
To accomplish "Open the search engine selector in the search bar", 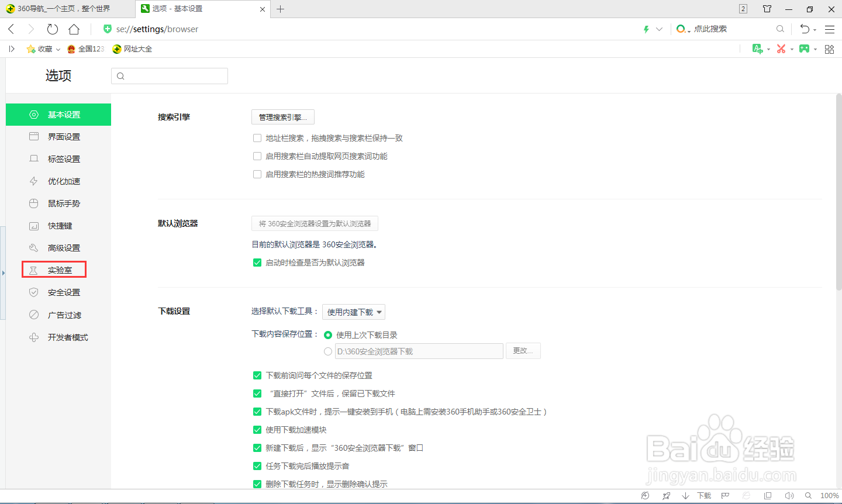I will [x=684, y=29].
